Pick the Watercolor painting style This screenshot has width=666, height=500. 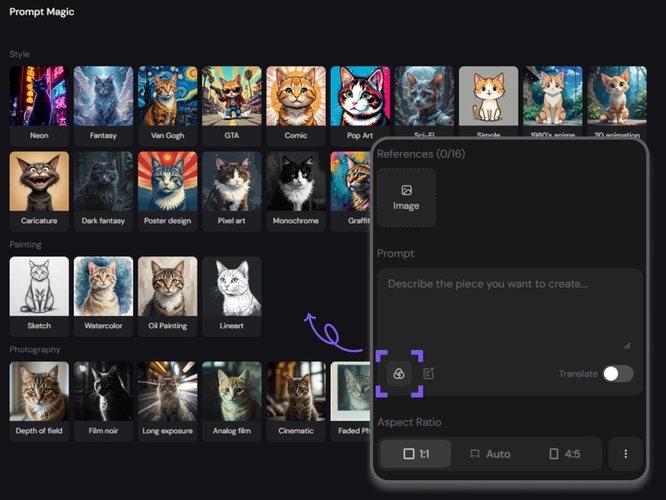[x=103, y=296]
